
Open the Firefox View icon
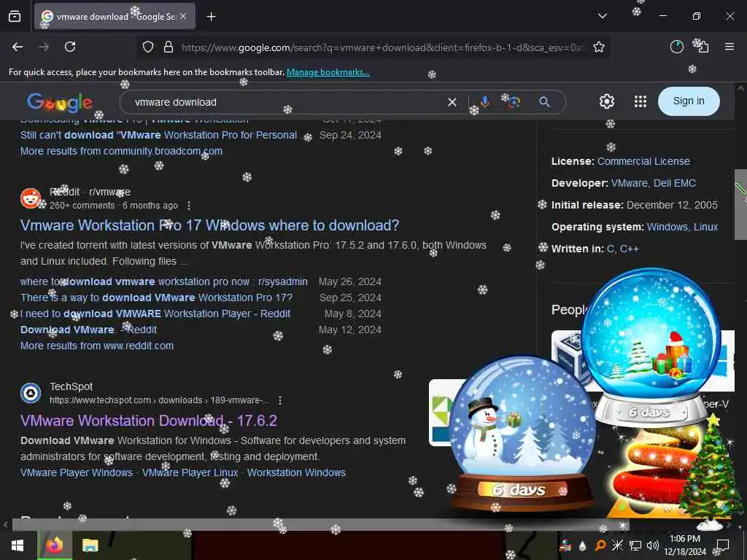tap(15, 16)
